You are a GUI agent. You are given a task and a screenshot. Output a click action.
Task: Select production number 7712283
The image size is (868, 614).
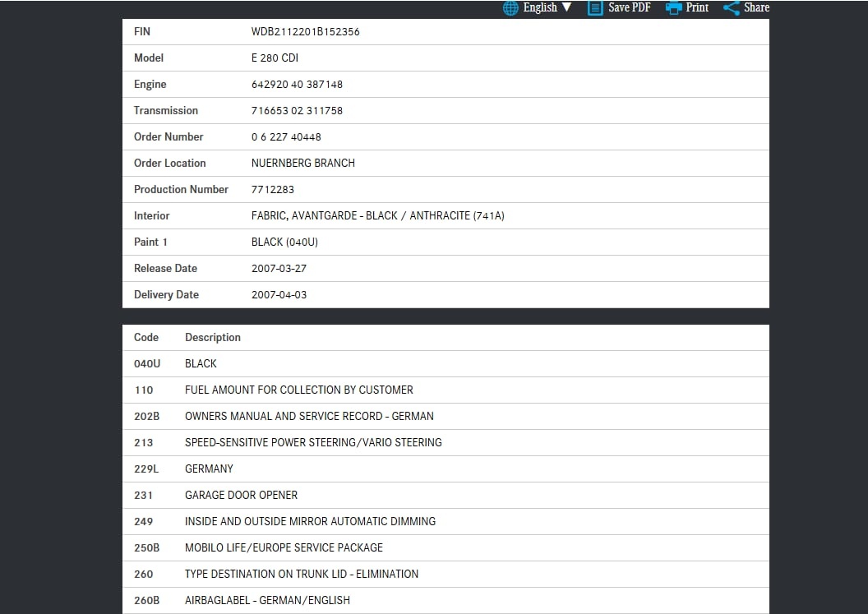click(272, 189)
